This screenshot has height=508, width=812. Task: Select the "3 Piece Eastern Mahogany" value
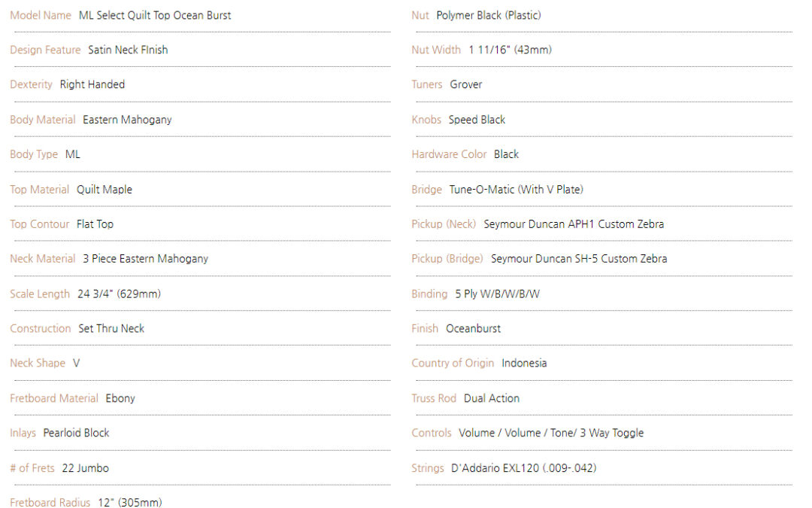coord(146,259)
